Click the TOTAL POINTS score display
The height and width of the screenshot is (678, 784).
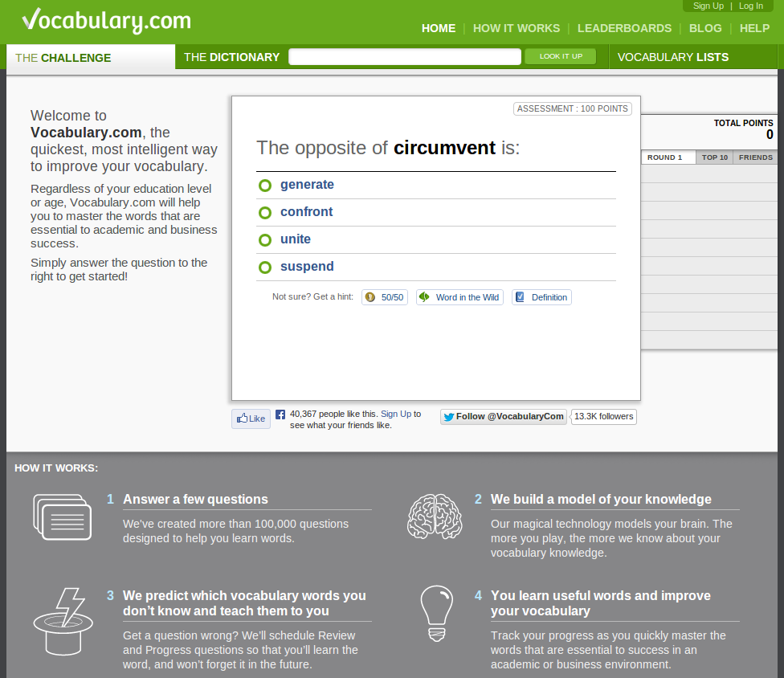pos(743,129)
